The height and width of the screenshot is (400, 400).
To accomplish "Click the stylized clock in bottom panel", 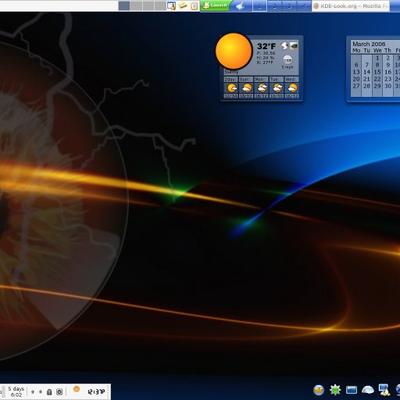I will click(96, 392).
